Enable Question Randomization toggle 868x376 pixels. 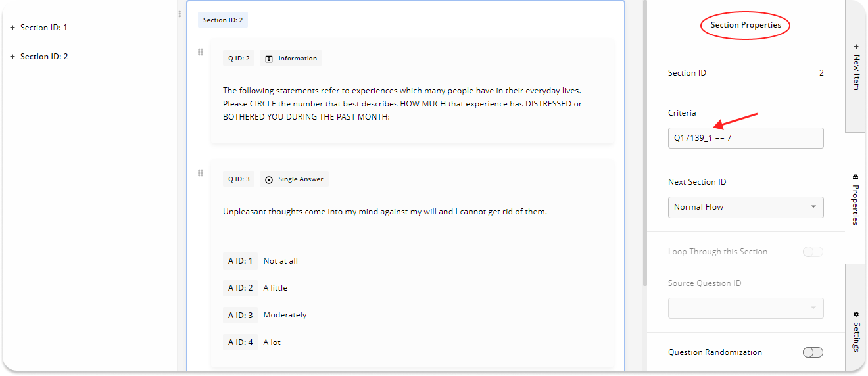tap(813, 352)
